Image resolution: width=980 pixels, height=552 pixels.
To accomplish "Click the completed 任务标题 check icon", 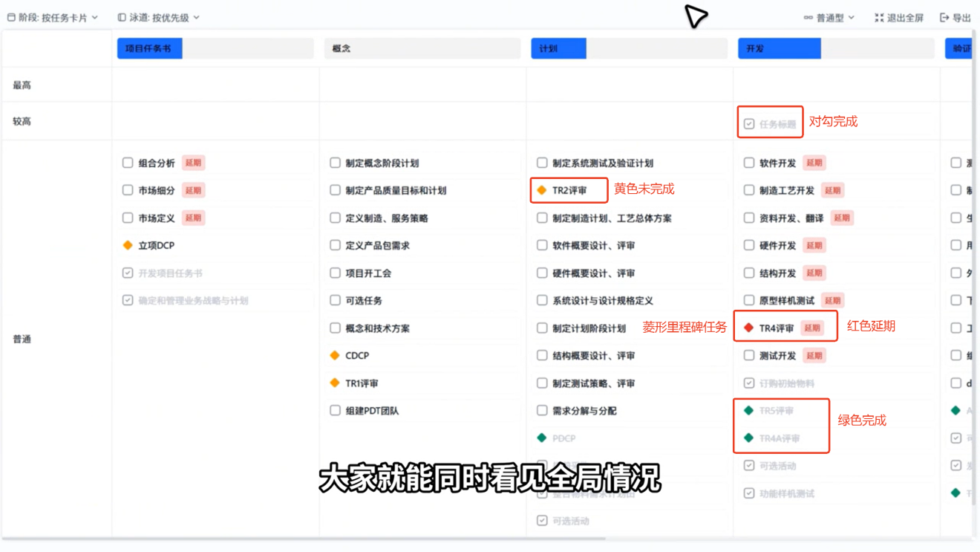I will [x=749, y=124].
